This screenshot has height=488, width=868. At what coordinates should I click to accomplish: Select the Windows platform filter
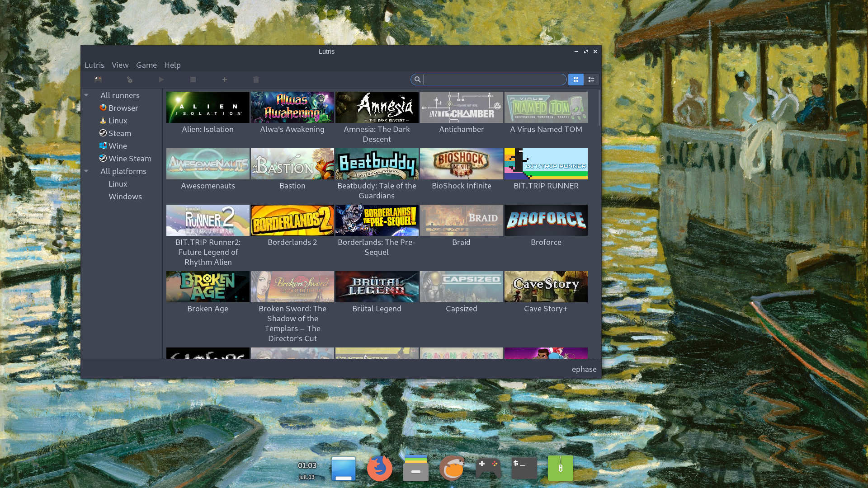tap(125, 197)
